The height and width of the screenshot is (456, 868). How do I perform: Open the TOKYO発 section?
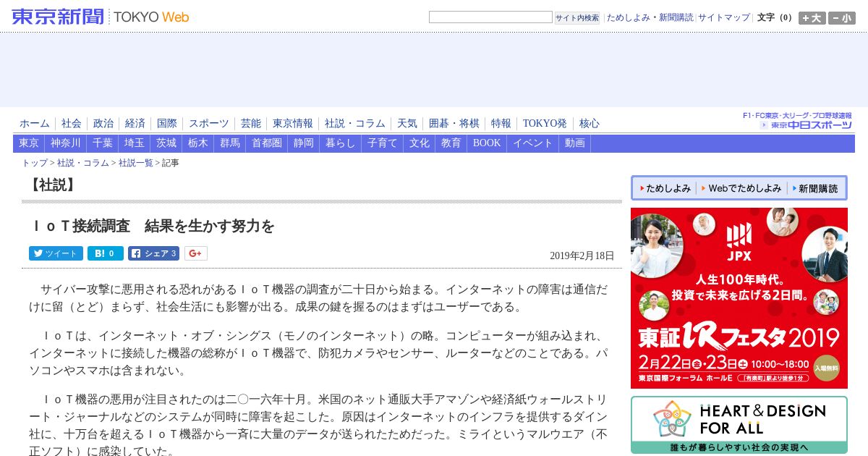click(x=545, y=124)
